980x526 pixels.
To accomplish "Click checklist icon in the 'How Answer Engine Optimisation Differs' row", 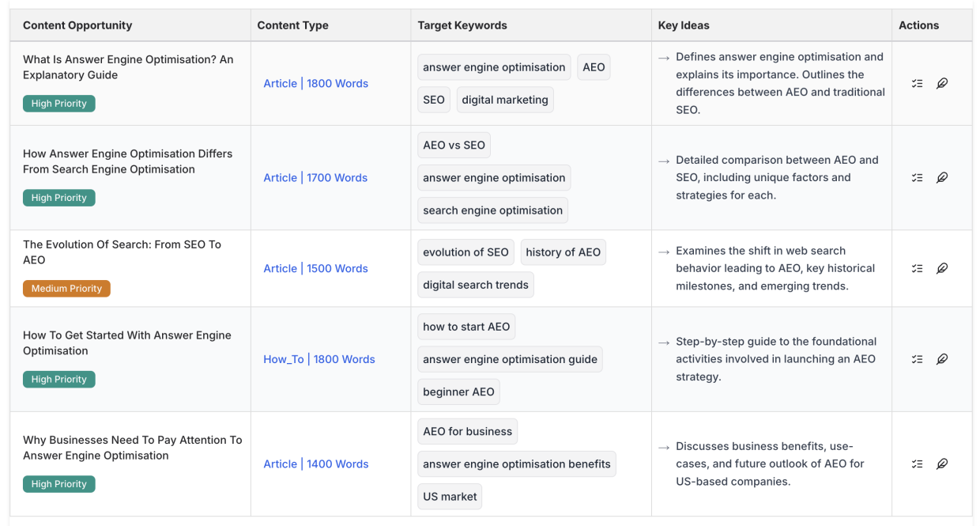I will pos(917,178).
